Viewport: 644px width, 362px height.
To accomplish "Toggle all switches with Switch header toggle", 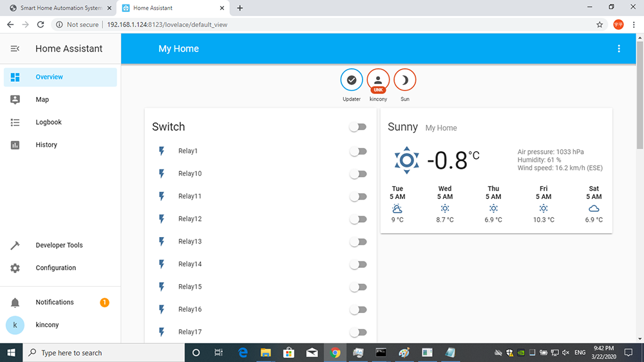I will 358,127.
